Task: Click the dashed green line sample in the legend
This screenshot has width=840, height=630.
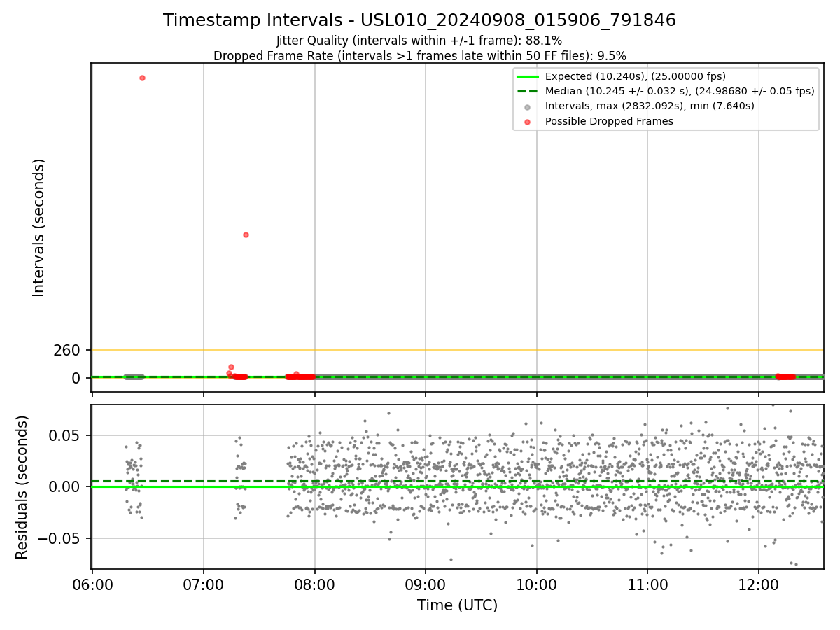Action: (528, 92)
